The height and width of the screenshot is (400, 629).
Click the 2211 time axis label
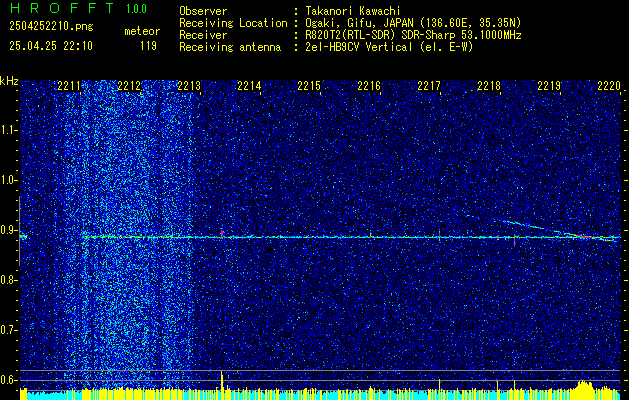coord(69,85)
